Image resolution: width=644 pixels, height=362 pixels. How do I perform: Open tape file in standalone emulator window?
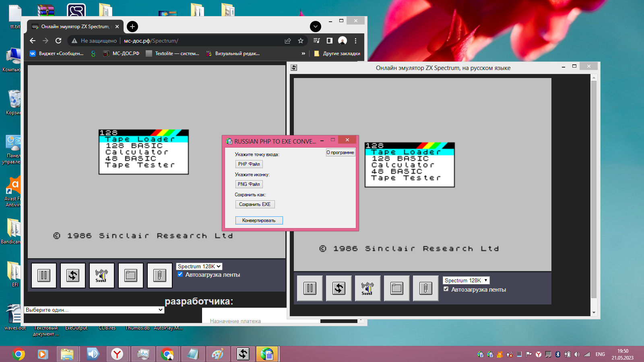click(397, 288)
